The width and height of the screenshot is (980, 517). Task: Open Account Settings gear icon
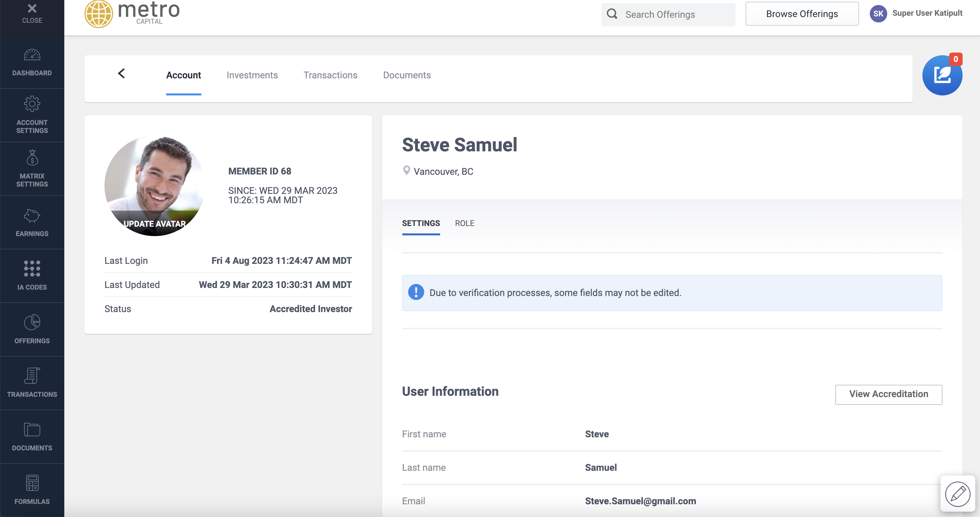(32, 103)
